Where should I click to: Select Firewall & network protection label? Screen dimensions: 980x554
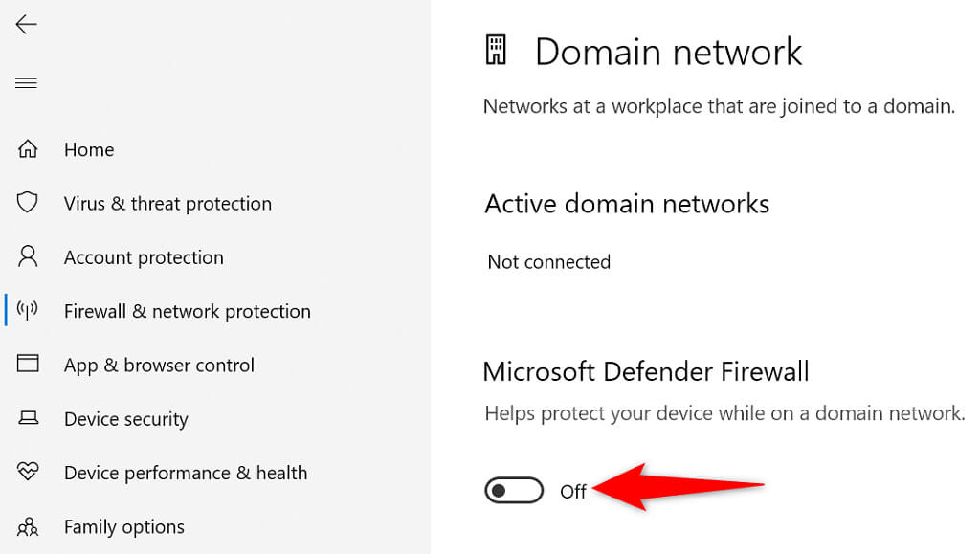pyautogui.click(x=188, y=311)
